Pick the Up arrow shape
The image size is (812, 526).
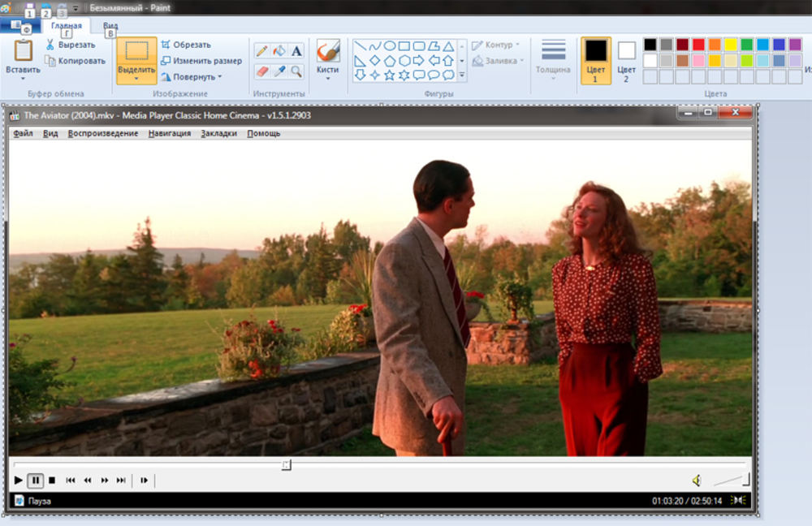point(448,61)
